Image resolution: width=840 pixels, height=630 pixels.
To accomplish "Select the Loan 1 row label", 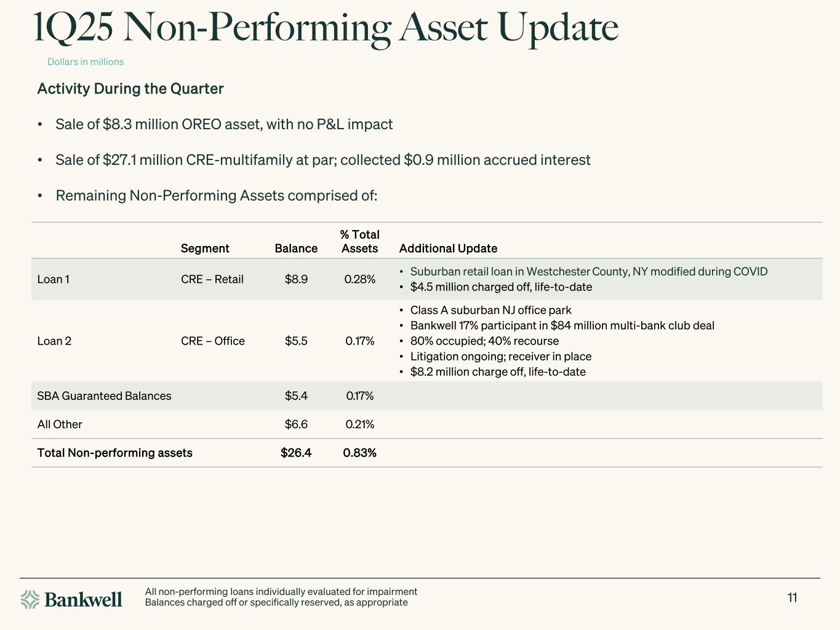I will [54, 279].
